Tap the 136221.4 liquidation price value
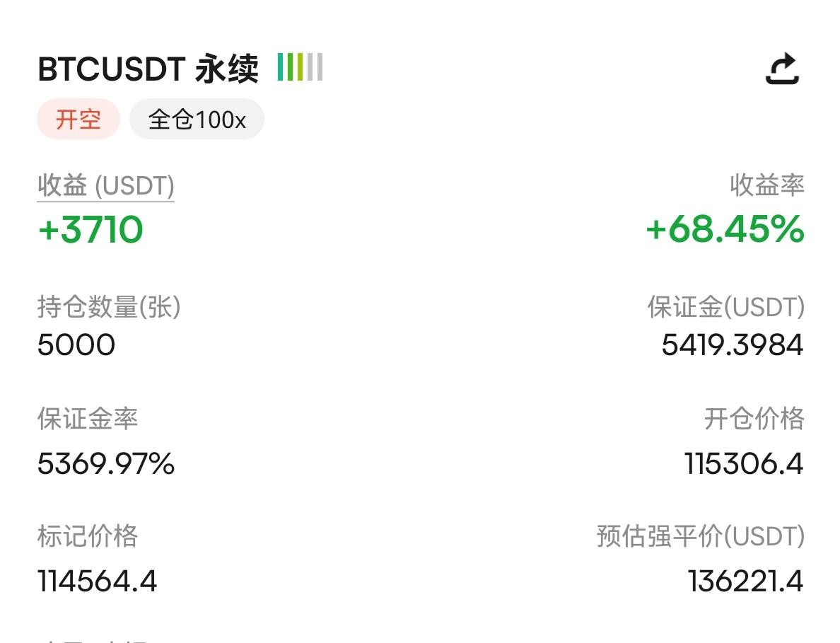Viewport: 840px width, 643px height. coord(746,581)
